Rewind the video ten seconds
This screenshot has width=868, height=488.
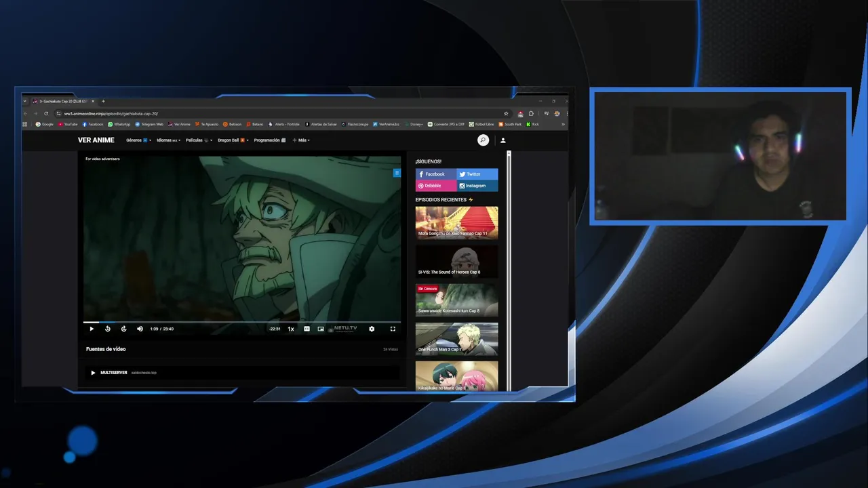[108, 329]
